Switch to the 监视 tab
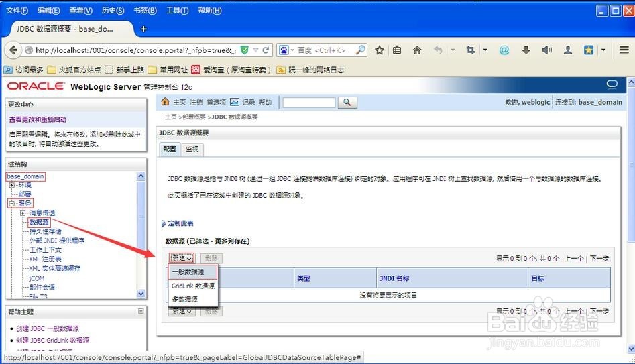 [192, 149]
